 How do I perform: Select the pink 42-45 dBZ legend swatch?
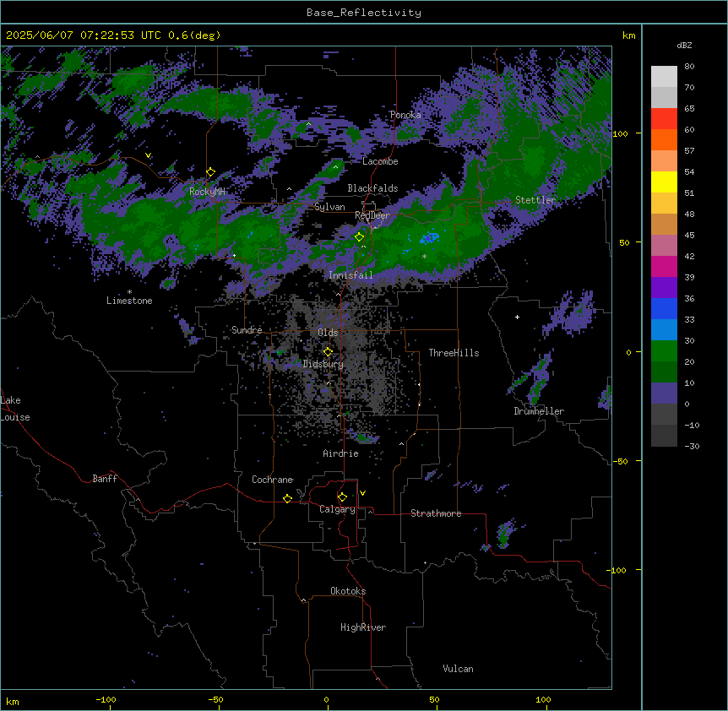coord(664,246)
